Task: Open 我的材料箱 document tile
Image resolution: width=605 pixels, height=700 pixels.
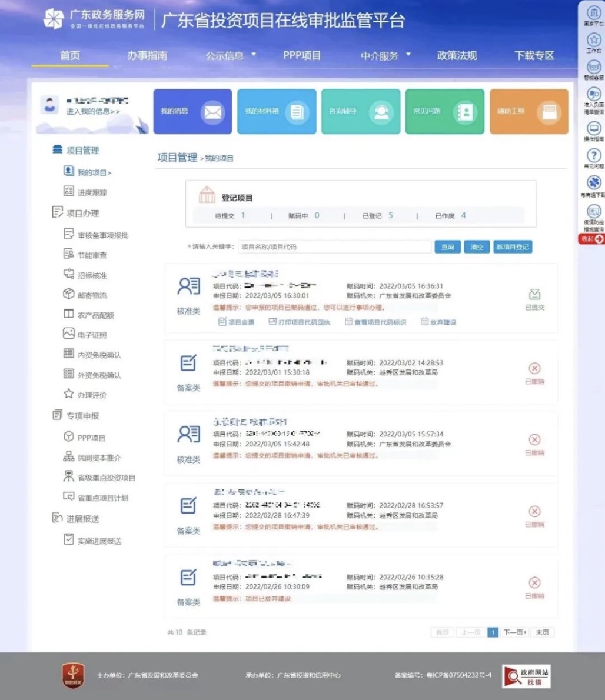Action: pyautogui.click(x=277, y=112)
